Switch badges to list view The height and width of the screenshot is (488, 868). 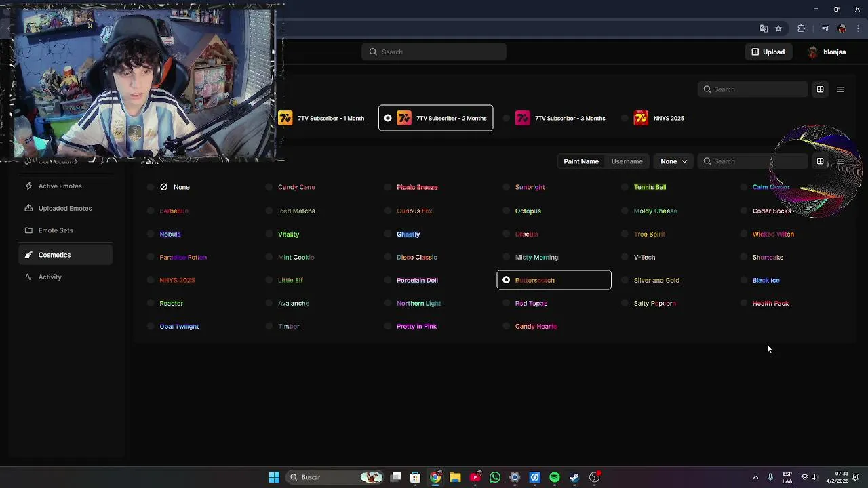click(840, 89)
